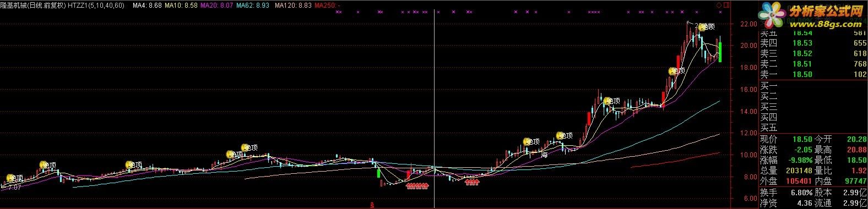Click the 绝顶 smiley marker near price 16
This screenshot has width=868, height=209.
pyautogui.click(x=612, y=101)
